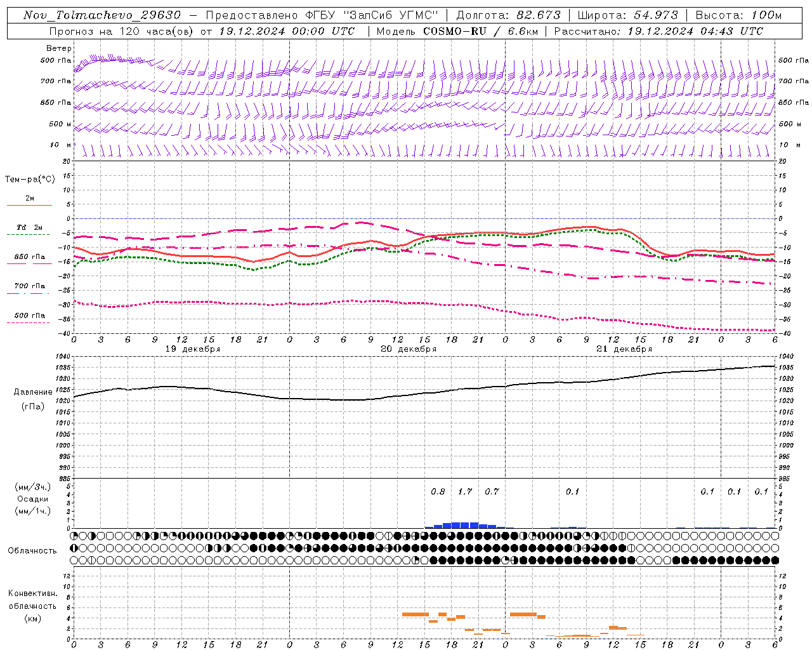
Task: Click the Осадки precipitation panel label
Action: (33, 499)
